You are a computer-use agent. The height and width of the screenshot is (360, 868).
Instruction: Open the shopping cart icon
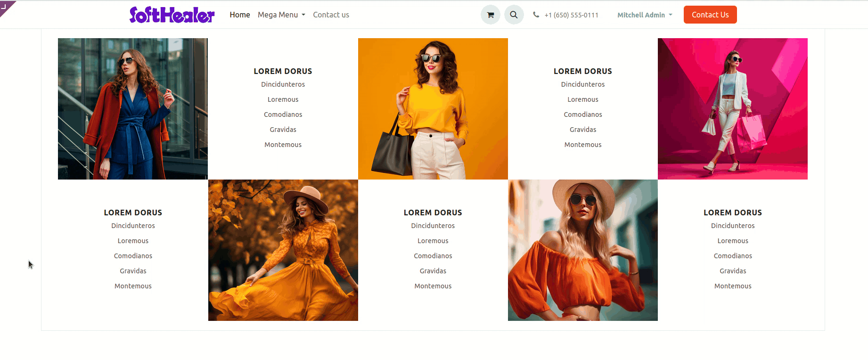(491, 15)
